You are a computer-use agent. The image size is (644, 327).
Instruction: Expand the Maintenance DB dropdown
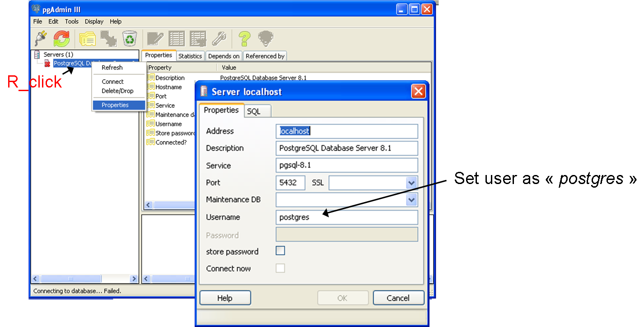[411, 200]
